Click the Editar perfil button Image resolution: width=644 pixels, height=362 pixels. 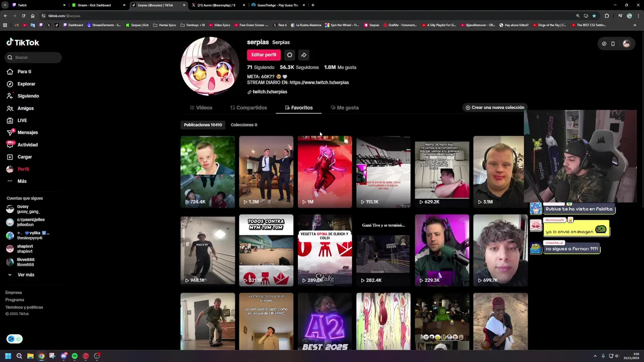tap(264, 55)
